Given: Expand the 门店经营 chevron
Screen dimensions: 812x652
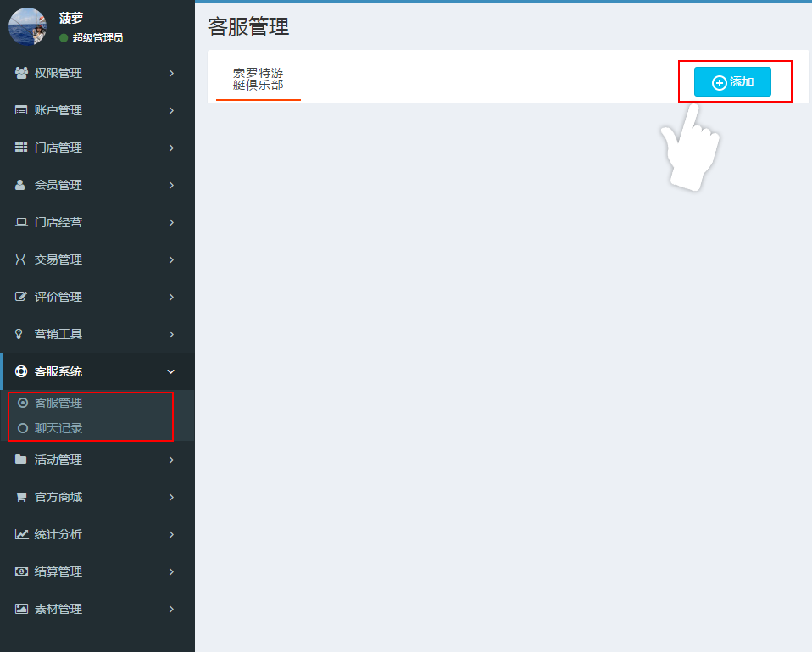Looking at the screenshot, I should coord(171,223).
